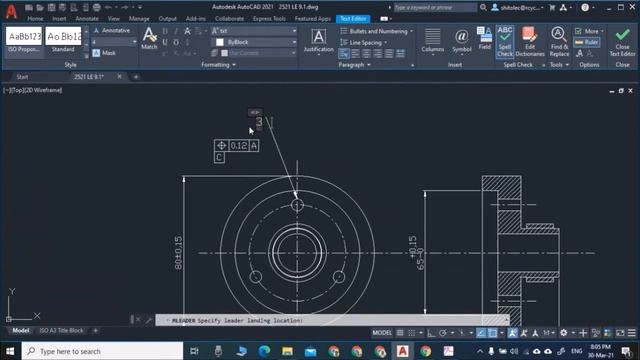
Task: Click the Open file icon in quick access toolbar
Action: [x=40, y=7]
